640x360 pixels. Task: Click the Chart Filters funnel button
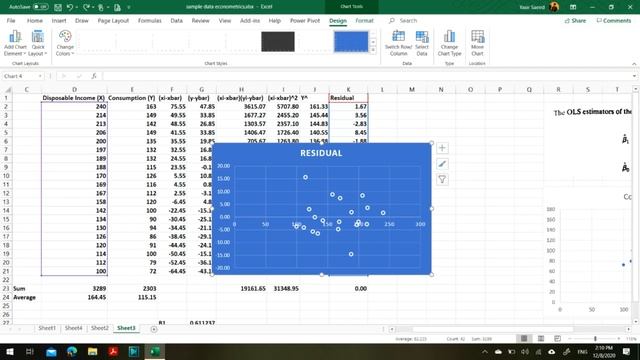(x=442, y=180)
